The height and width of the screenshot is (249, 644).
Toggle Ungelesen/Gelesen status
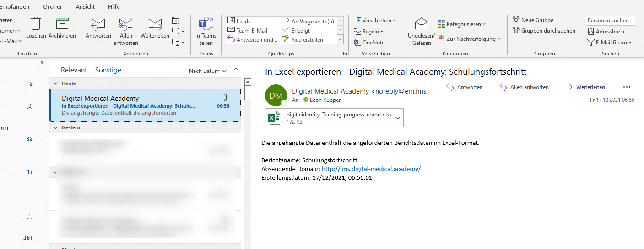[x=422, y=31]
